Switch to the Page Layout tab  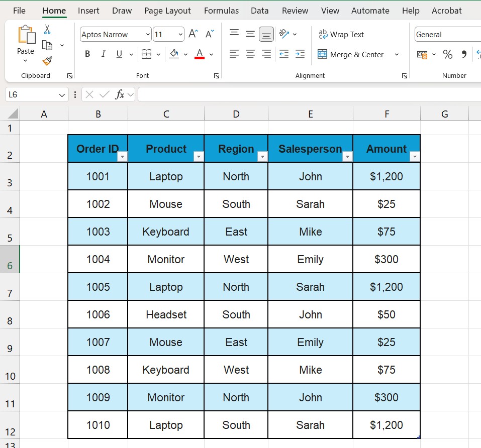click(167, 11)
